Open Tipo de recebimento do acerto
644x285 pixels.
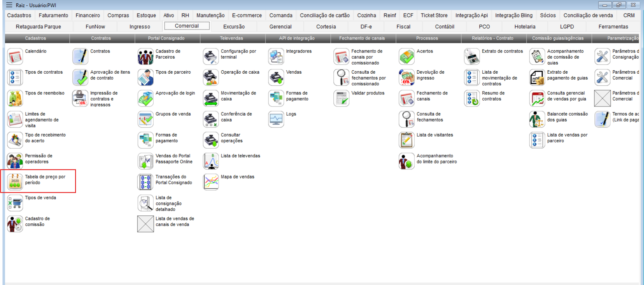point(15,140)
